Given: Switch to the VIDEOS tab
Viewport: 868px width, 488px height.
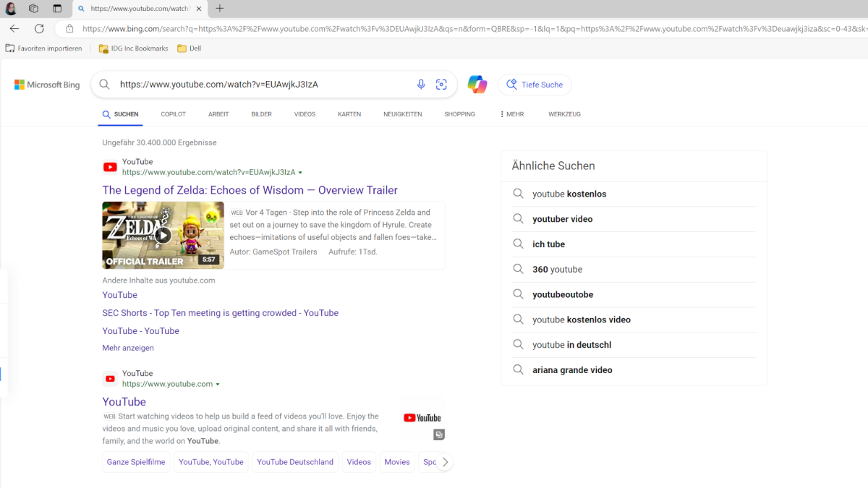Looking at the screenshot, I should [x=305, y=114].
